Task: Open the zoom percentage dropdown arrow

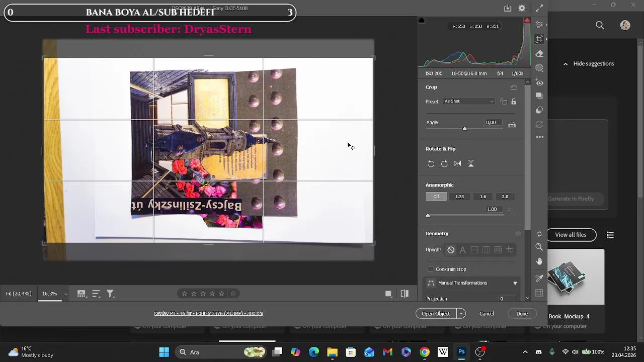Action: pyautogui.click(x=65, y=294)
